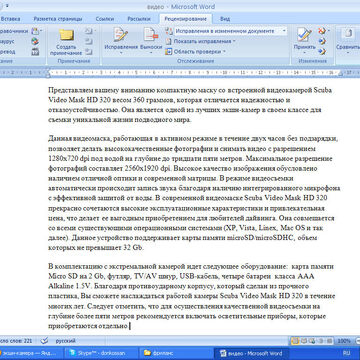Expand the Область проверки dropdown arrow
Screen dimensions: 360x360
(224, 52)
